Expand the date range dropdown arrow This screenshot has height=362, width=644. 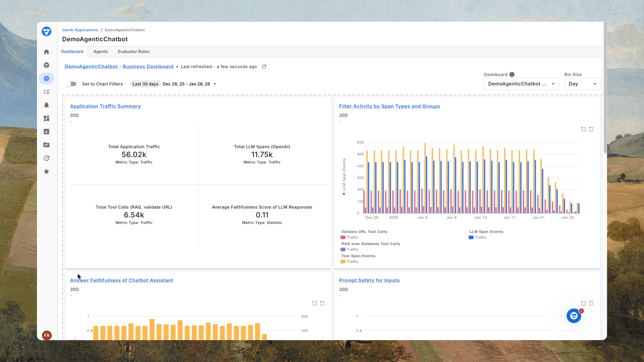point(215,84)
